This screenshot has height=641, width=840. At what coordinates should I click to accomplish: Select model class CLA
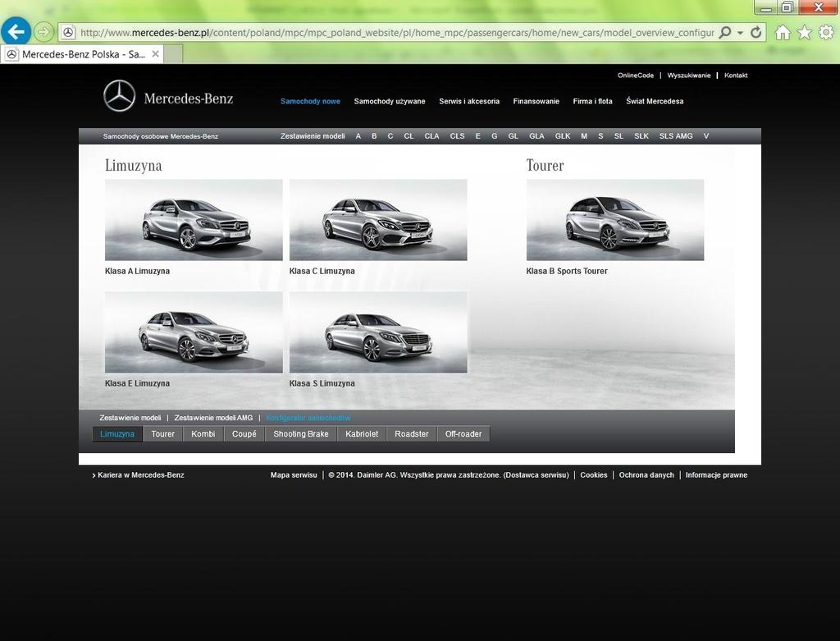[x=431, y=136]
